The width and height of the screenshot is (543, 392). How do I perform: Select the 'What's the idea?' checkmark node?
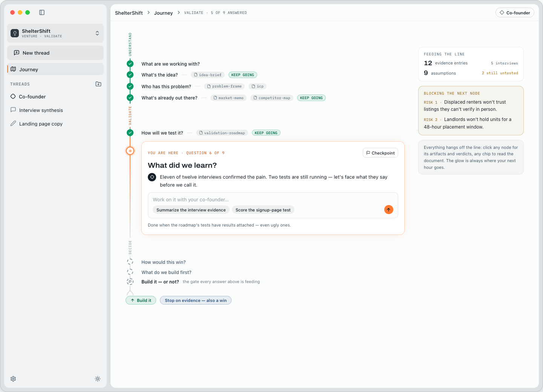(130, 75)
